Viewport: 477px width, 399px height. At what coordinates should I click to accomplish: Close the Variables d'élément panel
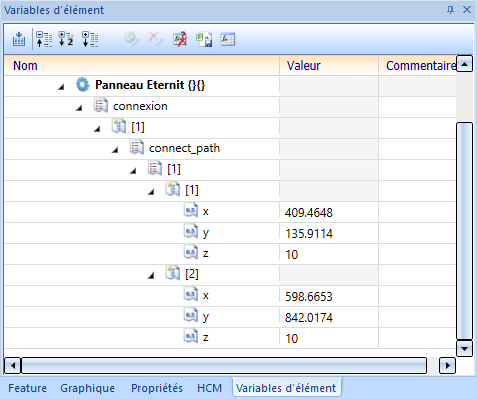click(x=467, y=10)
